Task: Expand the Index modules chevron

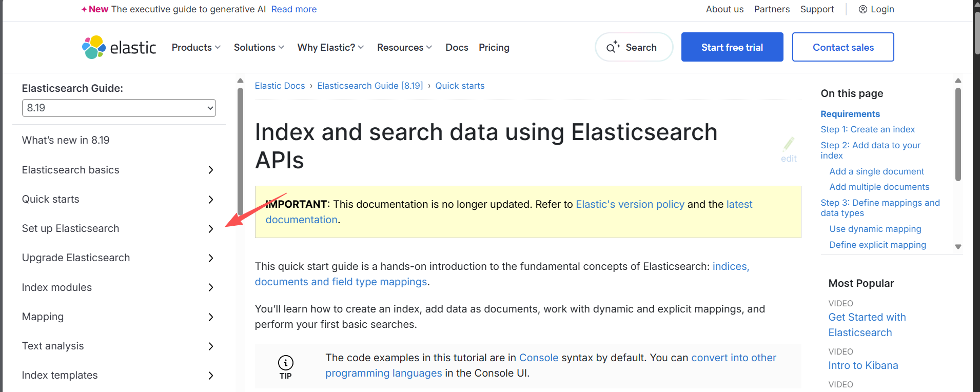Action: [210, 287]
